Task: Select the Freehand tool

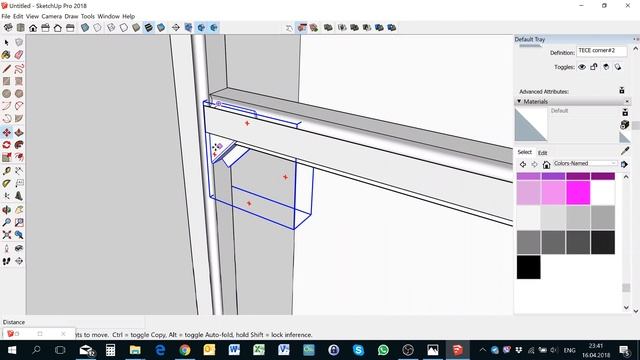Action: click(19, 69)
